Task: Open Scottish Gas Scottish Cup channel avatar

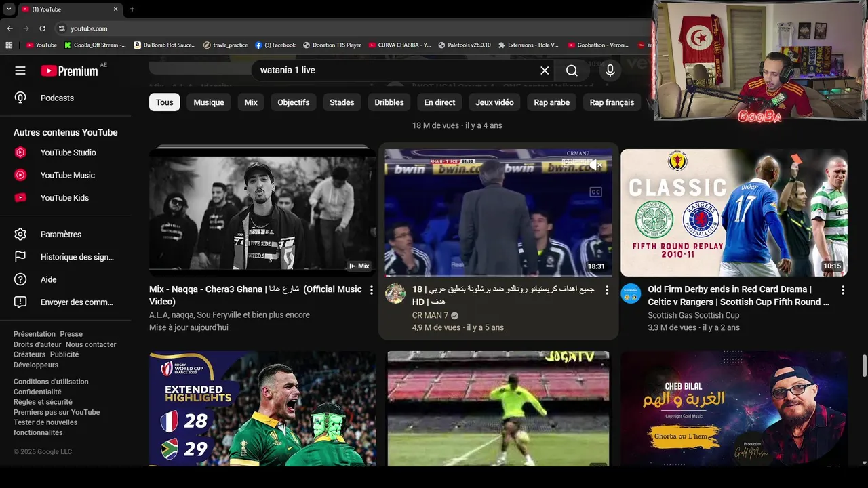Action: (x=631, y=293)
